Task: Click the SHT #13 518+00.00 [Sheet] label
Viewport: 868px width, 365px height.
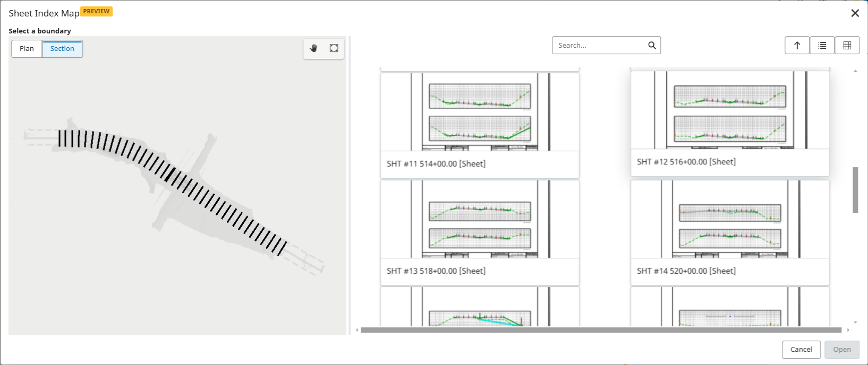Action: [436, 271]
